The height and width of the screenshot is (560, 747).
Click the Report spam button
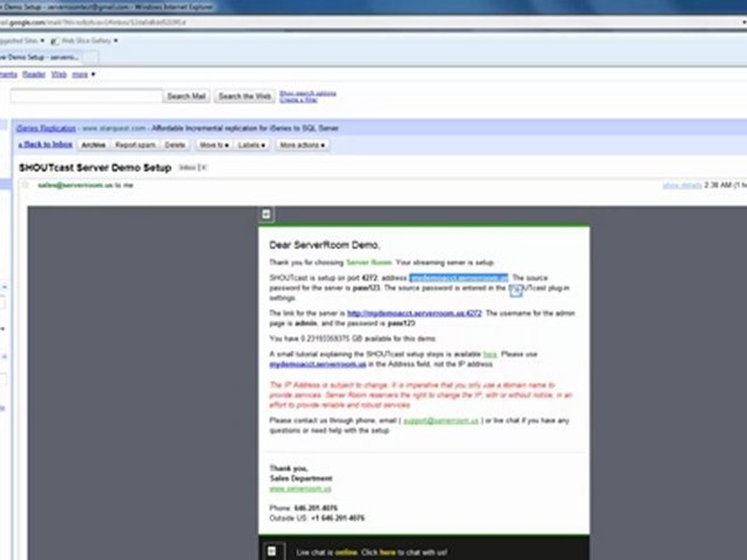coord(135,145)
